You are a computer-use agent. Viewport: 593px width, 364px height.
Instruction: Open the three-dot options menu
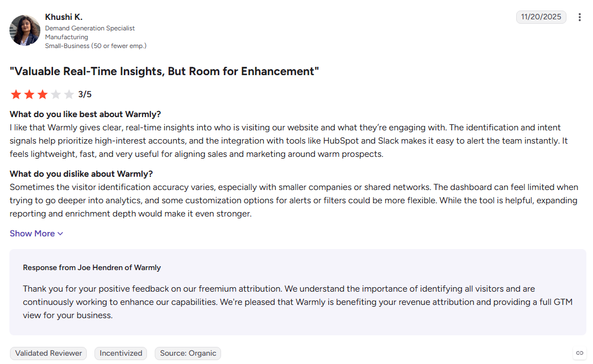pos(579,17)
